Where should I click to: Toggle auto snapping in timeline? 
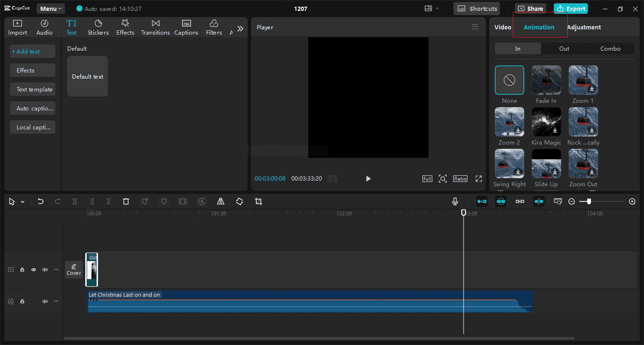[501, 201]
